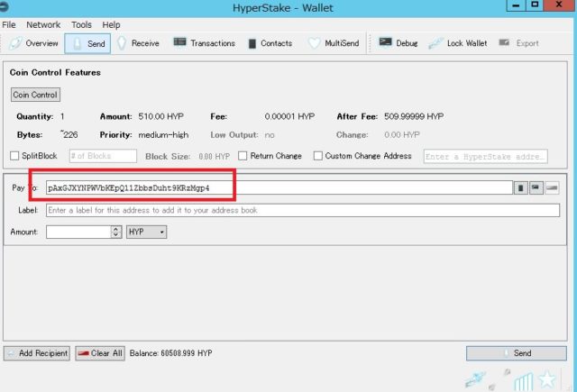Click the Block Size 0.00 HYP value

click(x=215, y=156)
